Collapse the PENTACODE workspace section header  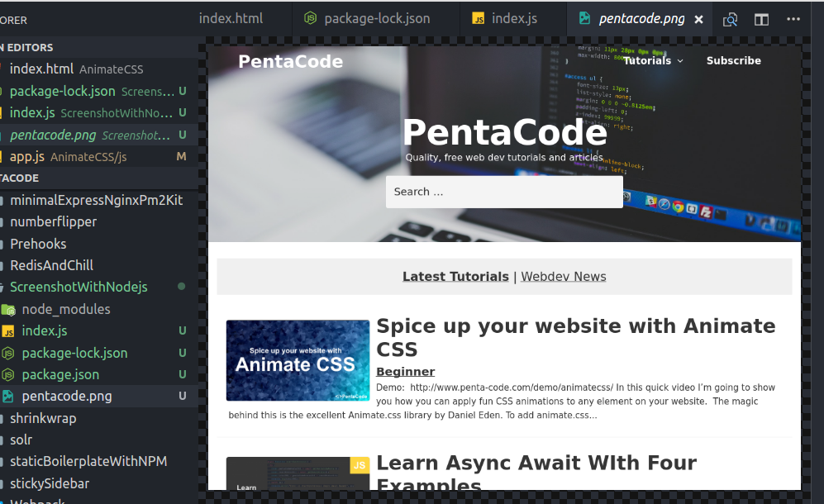(x=99, y=178)
